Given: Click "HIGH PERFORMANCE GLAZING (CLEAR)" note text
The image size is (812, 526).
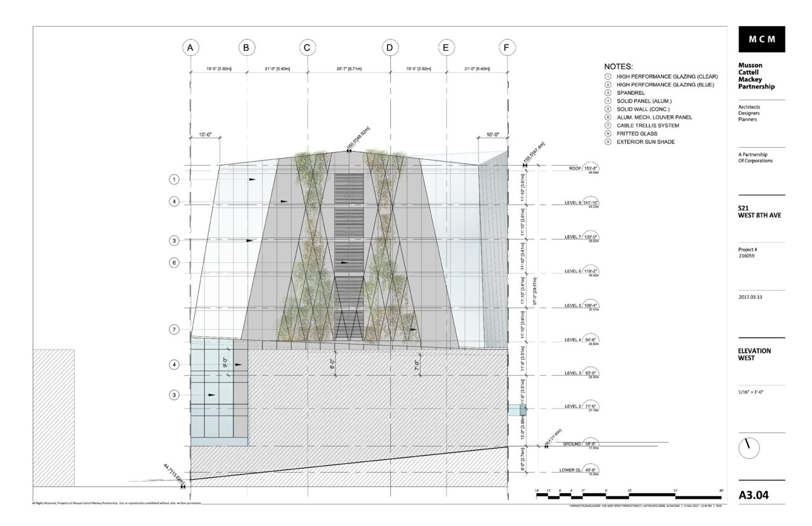Looking at the screenshot, I should click(x=667, y=76).
